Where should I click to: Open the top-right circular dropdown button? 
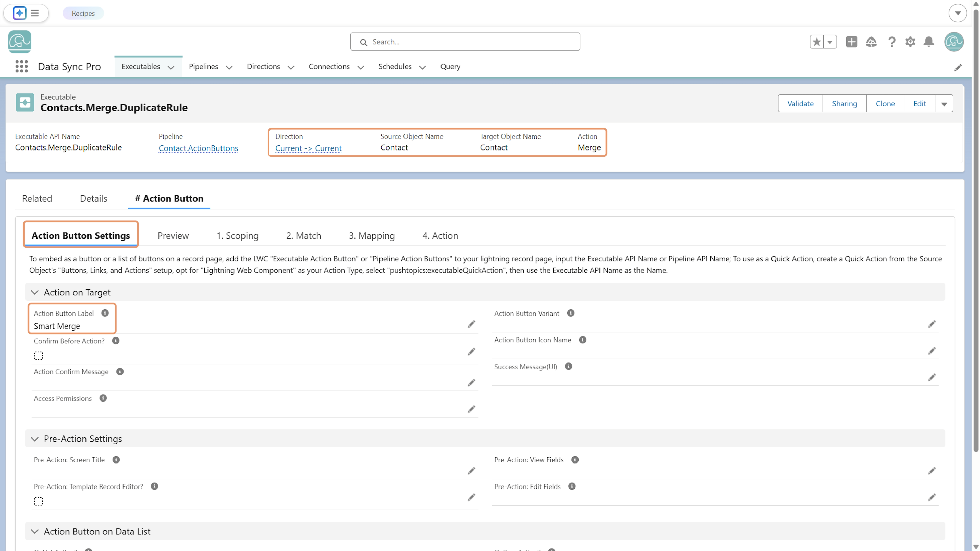958,13
